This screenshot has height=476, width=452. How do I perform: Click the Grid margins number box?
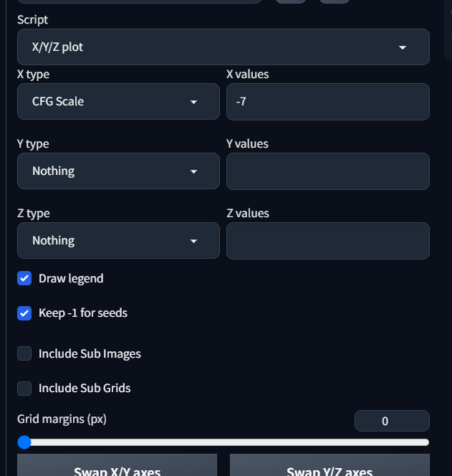click(391, 421)
